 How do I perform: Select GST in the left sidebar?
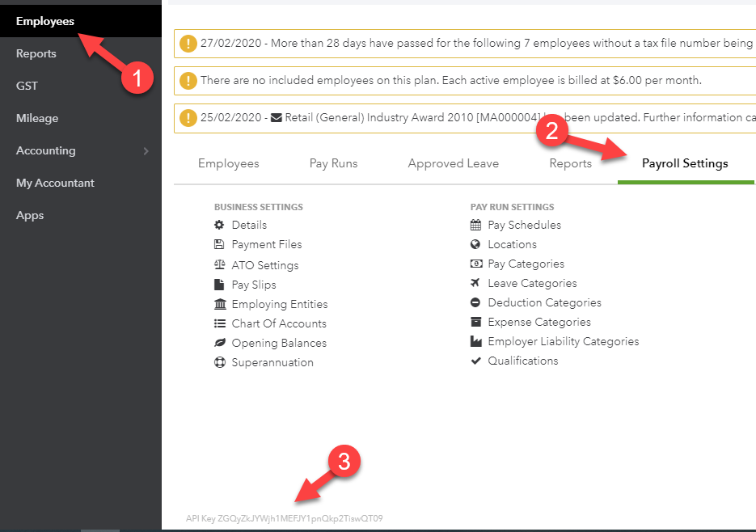[27, 86]
